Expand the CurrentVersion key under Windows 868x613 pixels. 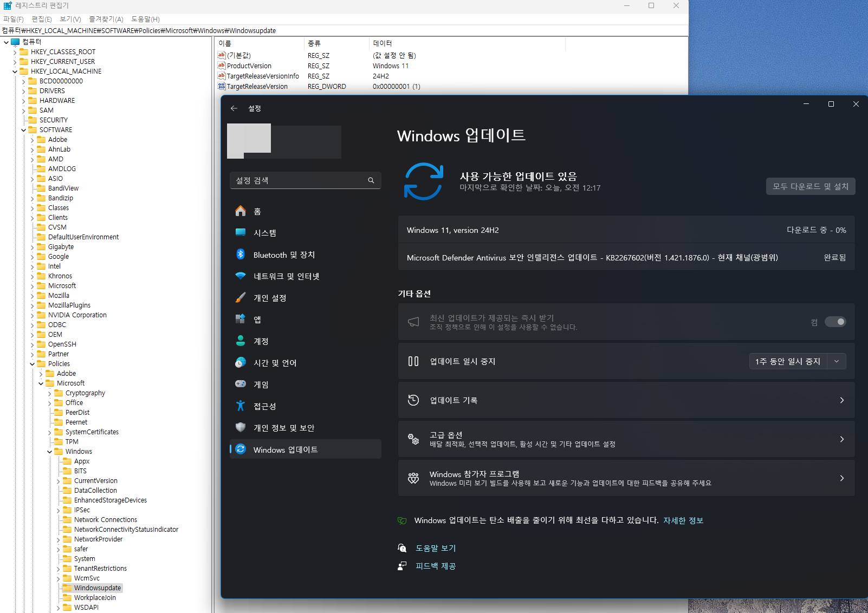tap(58, 481)
